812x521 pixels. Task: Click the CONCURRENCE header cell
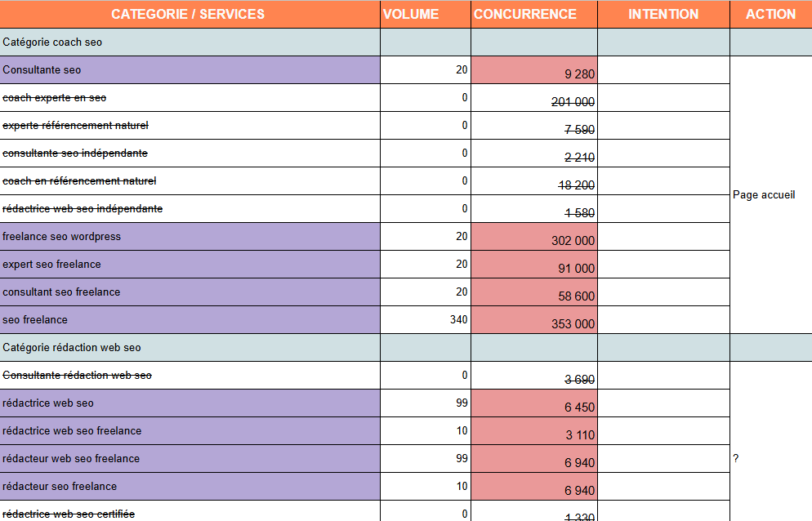pyautogui.click(x=533, y=14)
